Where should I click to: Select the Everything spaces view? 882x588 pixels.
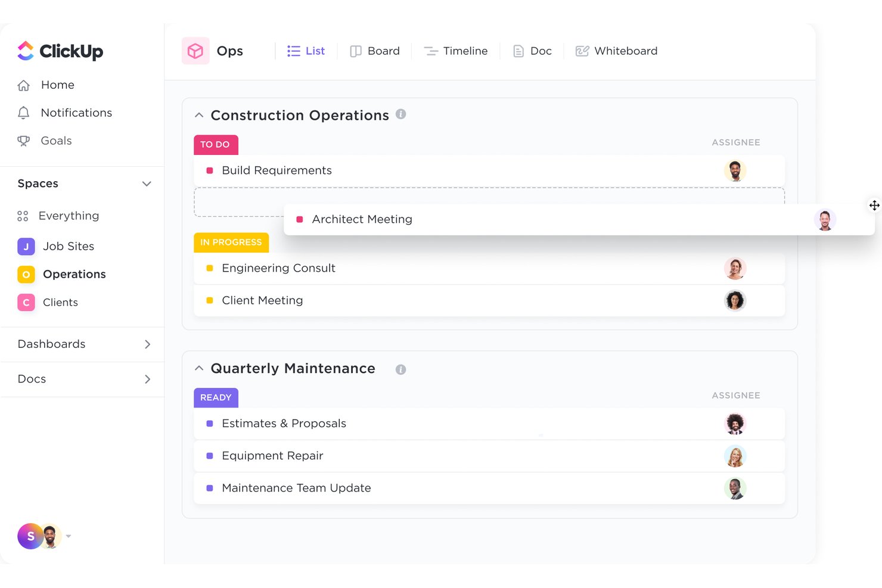coord(58,216)
